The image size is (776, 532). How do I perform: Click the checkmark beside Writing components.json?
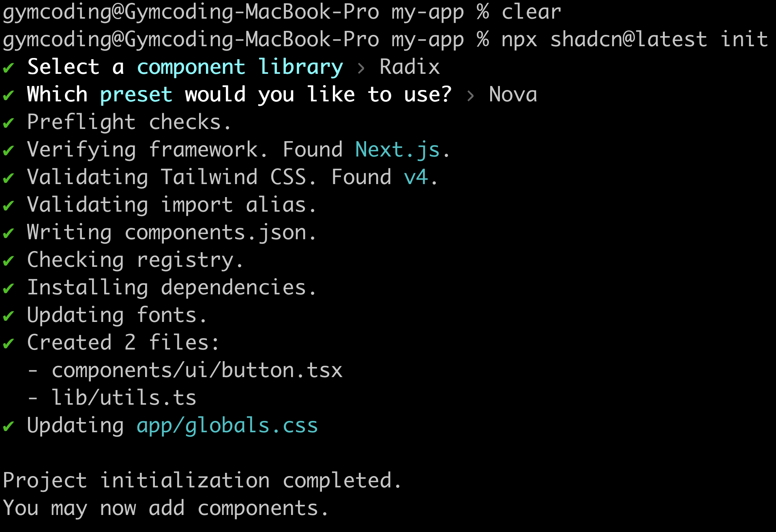click(8, 233)
